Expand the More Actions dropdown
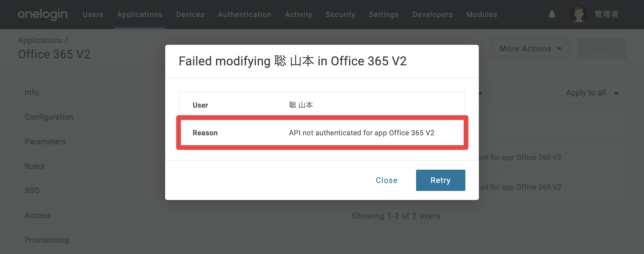 point(530,49)
